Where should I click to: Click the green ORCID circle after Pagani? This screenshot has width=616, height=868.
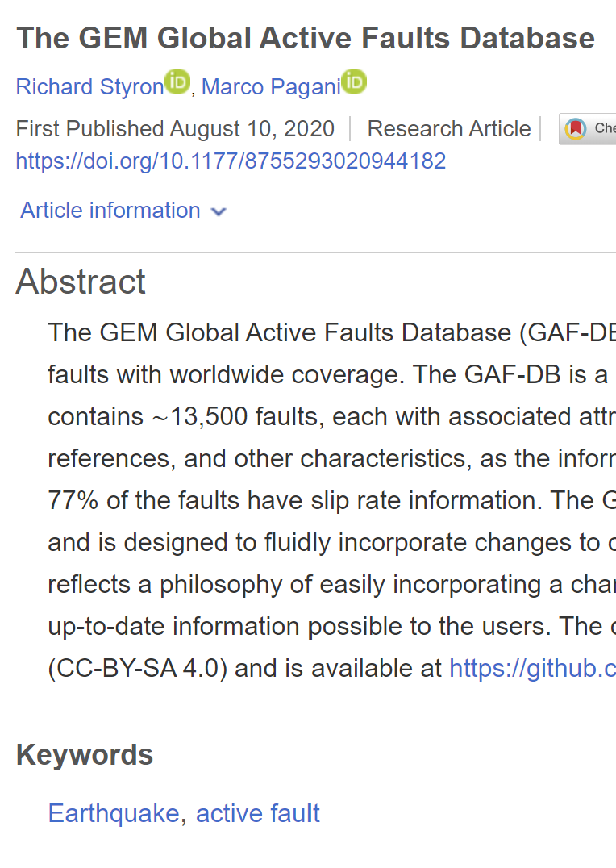click(x=353, y=81)
